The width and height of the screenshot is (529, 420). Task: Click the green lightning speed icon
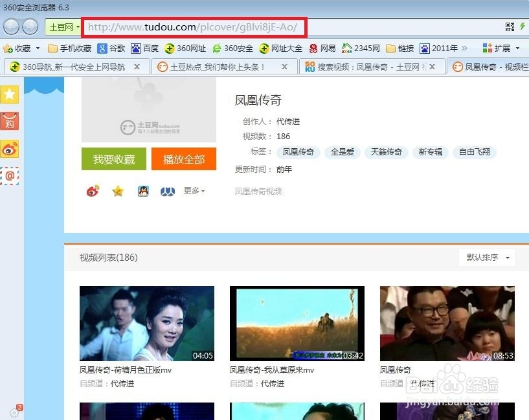[523, 27]
